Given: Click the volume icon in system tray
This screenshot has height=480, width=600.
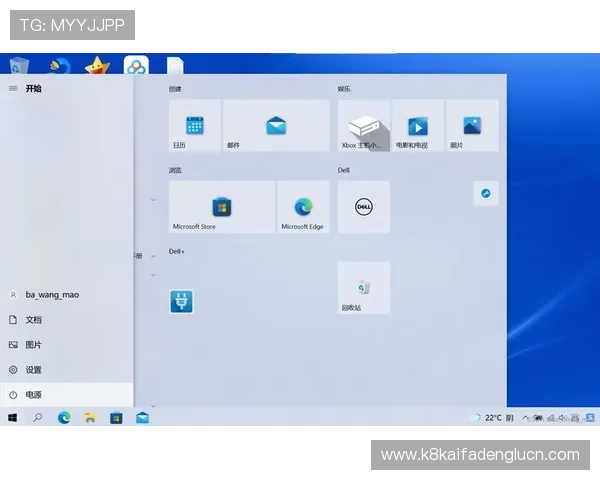Looking at the screenshot, I should [x=562, y=418].
